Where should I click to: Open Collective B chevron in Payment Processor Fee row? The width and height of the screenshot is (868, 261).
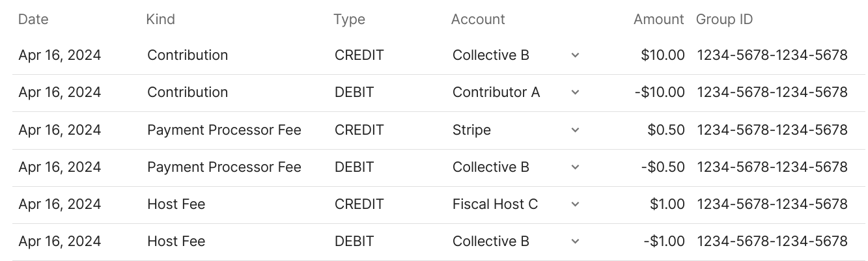[575, 167]
